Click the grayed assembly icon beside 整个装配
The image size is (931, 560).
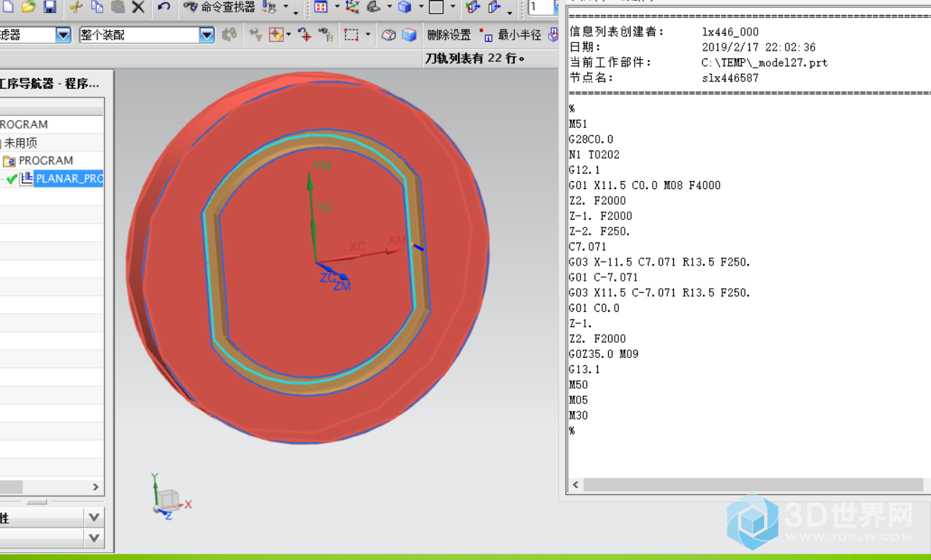point(230,35)
